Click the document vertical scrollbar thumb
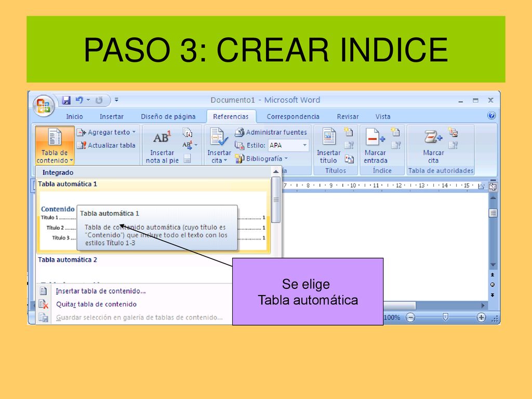This screenshot has height=399, width=532. (x=493, y=213)
